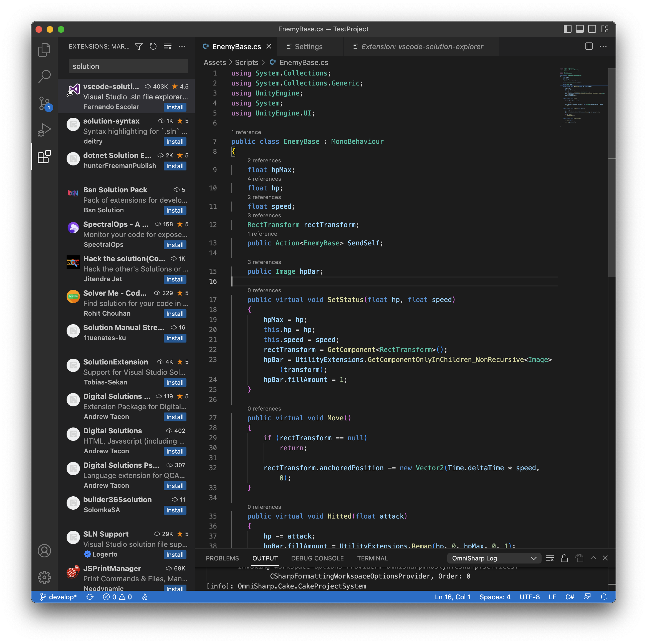
Task: Open Source Control view with badge
Action: (44, 103)
